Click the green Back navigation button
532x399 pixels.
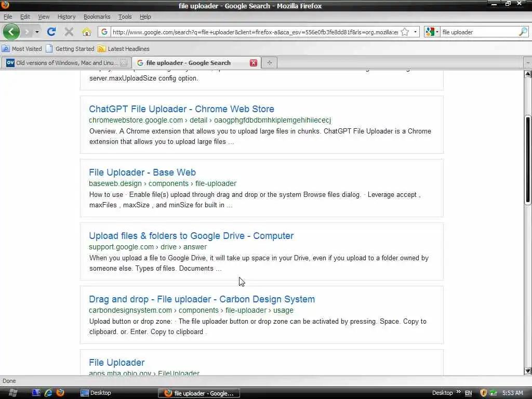tap(11, 32)
